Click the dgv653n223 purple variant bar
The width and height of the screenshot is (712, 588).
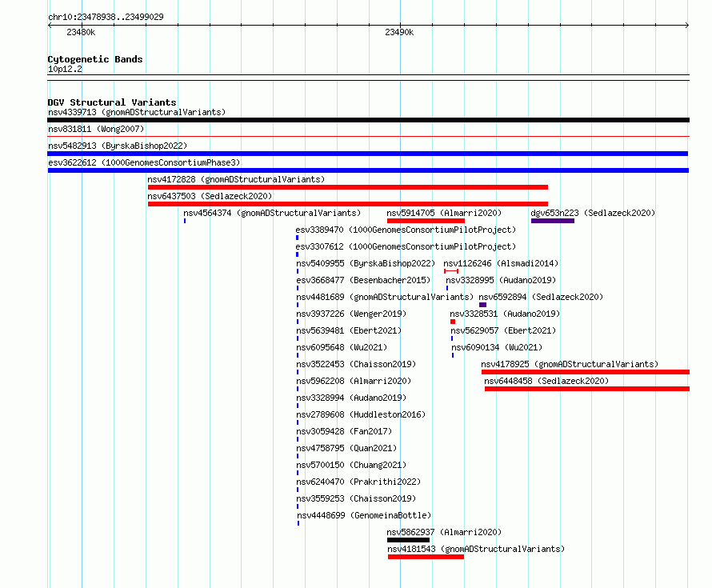click(x=553, y=221)
